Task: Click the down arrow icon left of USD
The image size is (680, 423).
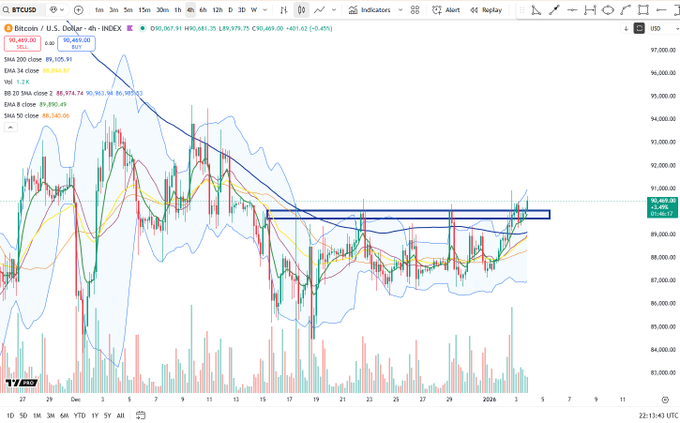Action: tap(626, 29)
